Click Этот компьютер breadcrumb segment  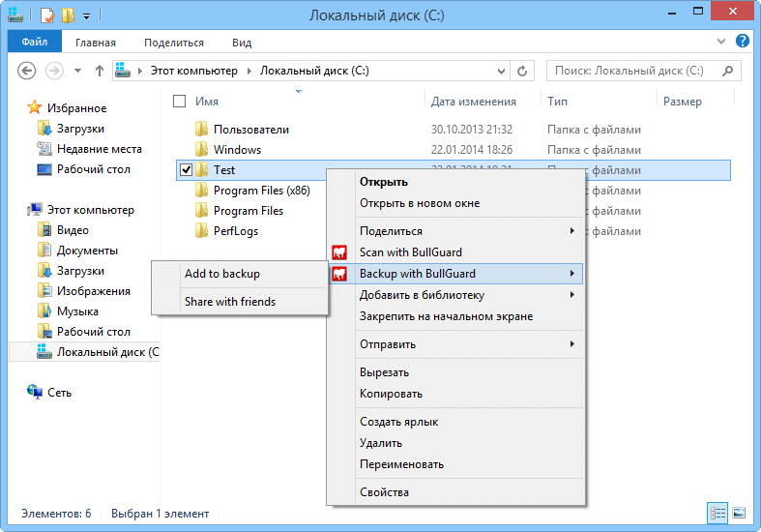tap(194, 71)
